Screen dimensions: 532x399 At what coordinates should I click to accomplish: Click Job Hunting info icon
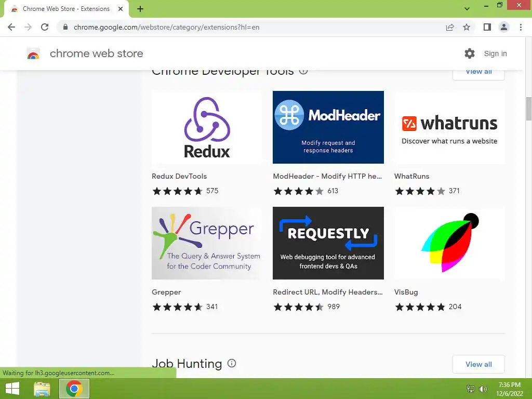tap(232, 363)
